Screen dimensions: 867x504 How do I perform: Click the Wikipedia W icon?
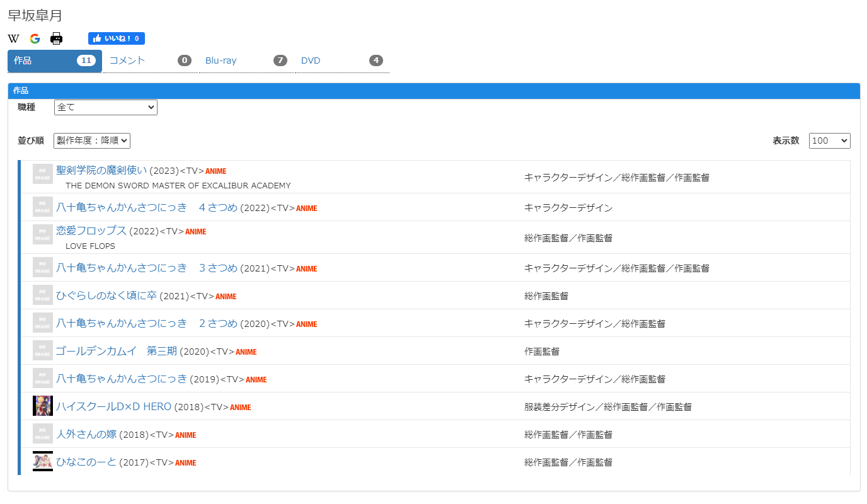[x=13, y=38]
